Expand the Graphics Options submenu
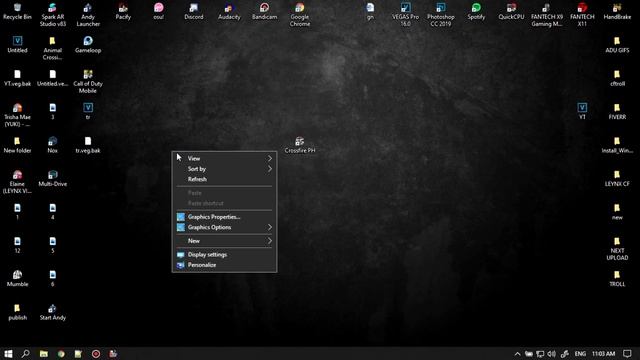 click(224, 227)
